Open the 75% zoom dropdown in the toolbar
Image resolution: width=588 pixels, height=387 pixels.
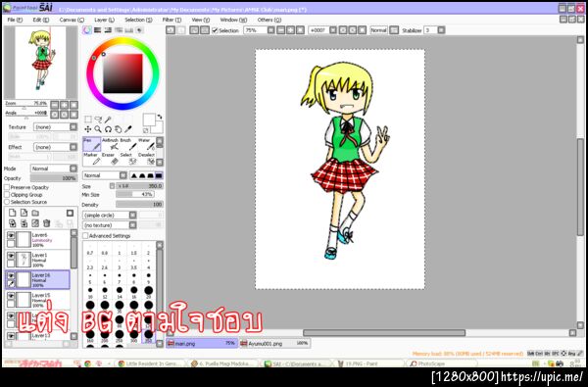point(259,30)
